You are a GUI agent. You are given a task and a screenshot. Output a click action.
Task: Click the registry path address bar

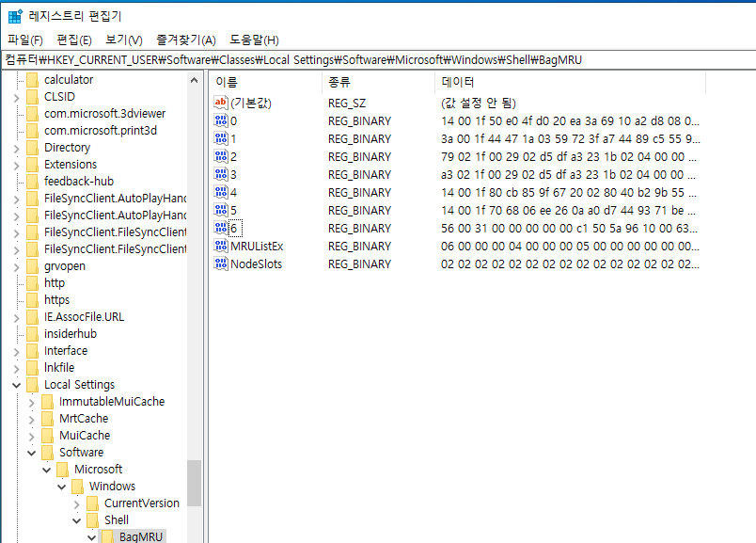(378, 60)
